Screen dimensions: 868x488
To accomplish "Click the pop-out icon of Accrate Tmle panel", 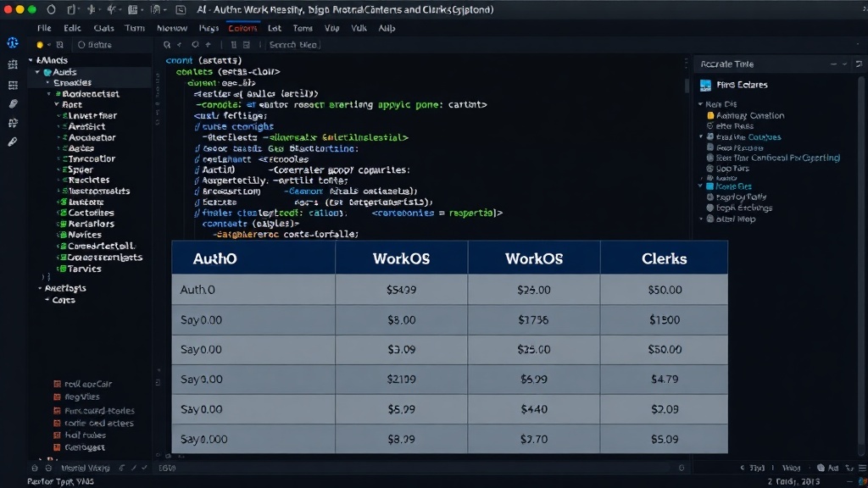I will [859, 64].
